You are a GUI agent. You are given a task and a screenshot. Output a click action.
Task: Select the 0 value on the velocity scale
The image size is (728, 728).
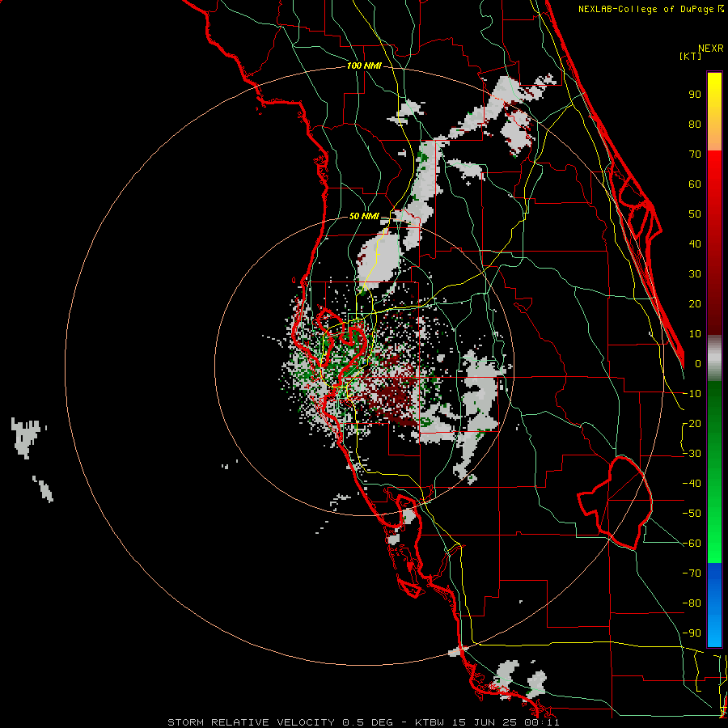(698, 364)
